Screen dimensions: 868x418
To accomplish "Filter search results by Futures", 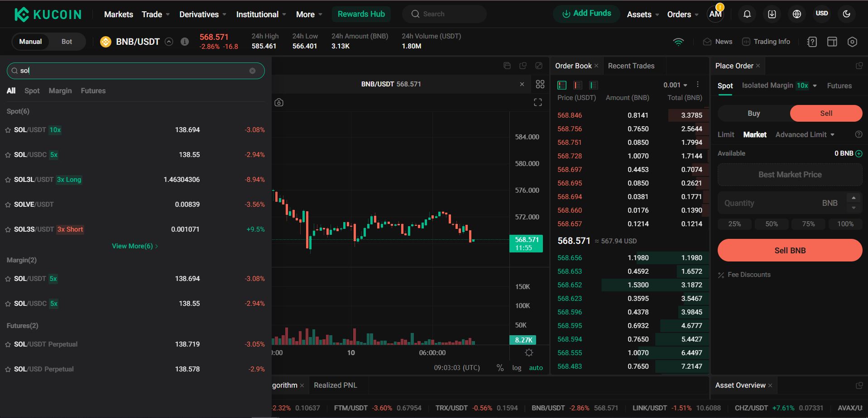I will pyautogui.click(x=93, y=90).
